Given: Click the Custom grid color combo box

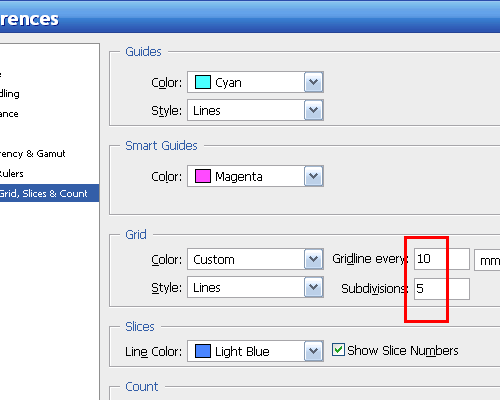Looking at the screenshot, I should tap(255, 259).
